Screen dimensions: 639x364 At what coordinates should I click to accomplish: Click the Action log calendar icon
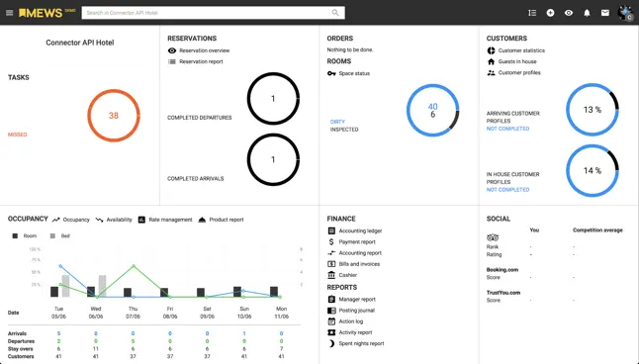pos(331,321)
